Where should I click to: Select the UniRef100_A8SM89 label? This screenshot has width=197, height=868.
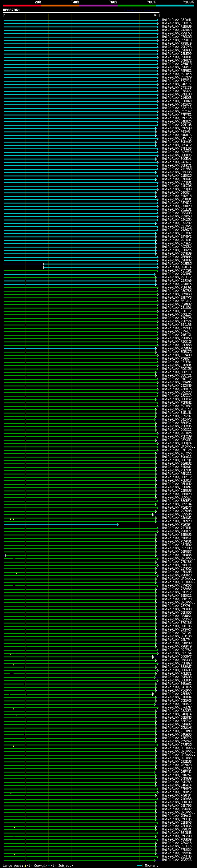coord(176,349)
